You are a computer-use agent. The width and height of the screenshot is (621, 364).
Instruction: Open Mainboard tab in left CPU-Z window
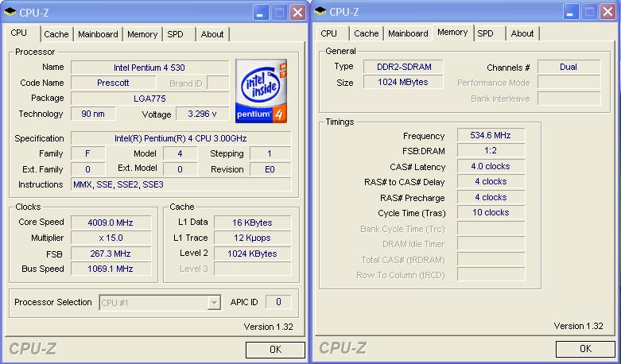click(x=98, y=34)
